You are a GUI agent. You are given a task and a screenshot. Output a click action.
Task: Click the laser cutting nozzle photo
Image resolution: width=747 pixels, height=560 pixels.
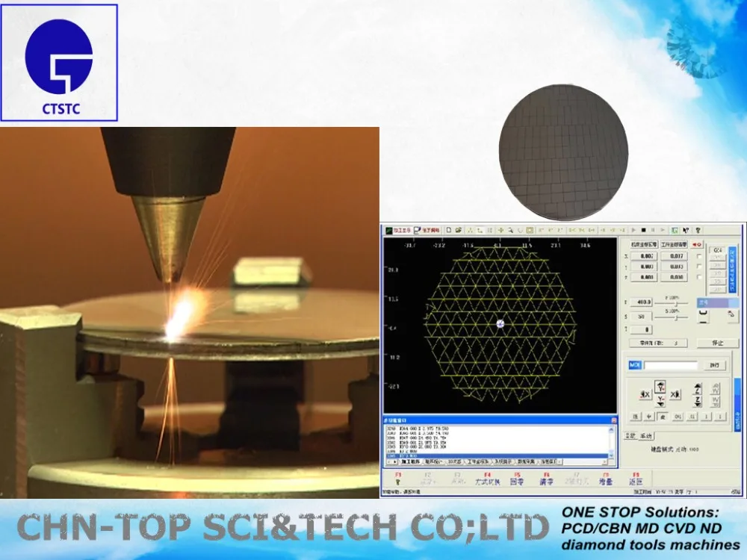click(190, 312)
